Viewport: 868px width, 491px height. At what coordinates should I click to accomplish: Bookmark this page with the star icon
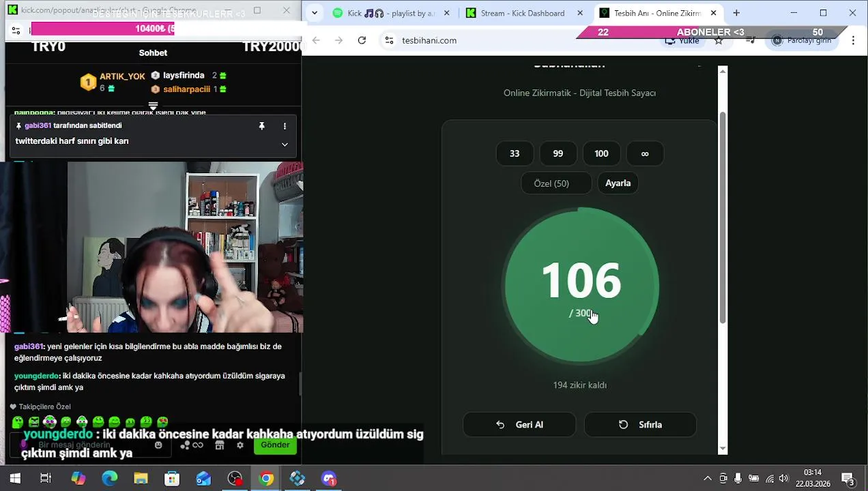pos(719,40)
